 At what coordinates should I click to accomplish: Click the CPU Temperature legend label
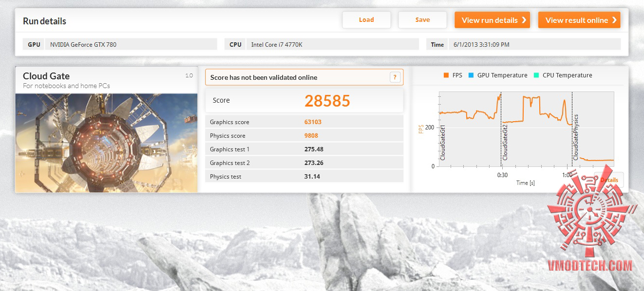pos(568,75)
